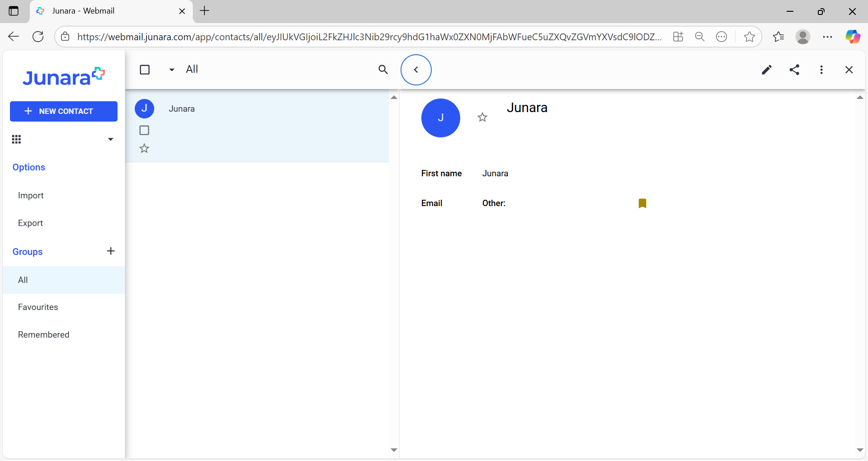Viewport: 868px width, 461px height.
Task: Select the Remembered group
Action: tap(43, 335)
